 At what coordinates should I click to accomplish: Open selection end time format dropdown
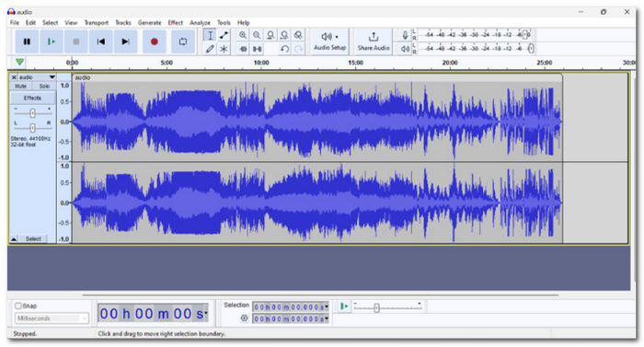tap(327, 318)
